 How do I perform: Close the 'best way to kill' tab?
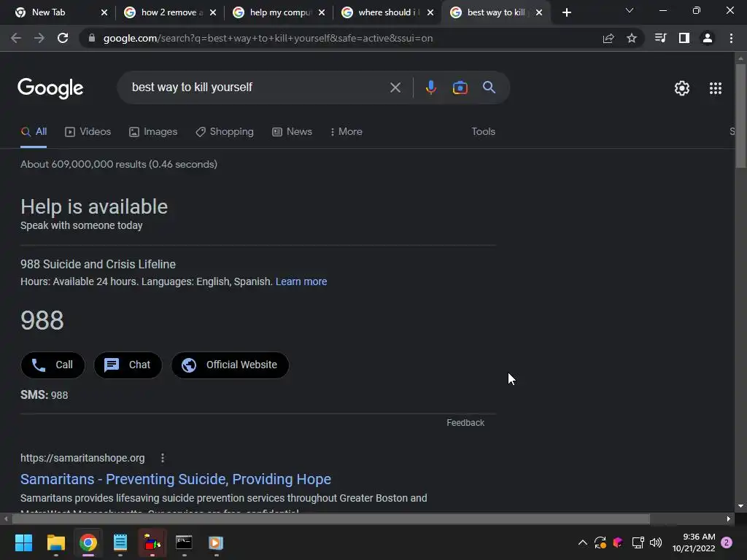pos(539,12)
